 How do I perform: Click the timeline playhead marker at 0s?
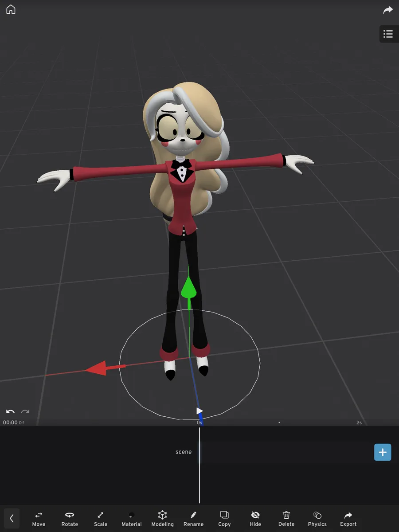click(199, 411)
